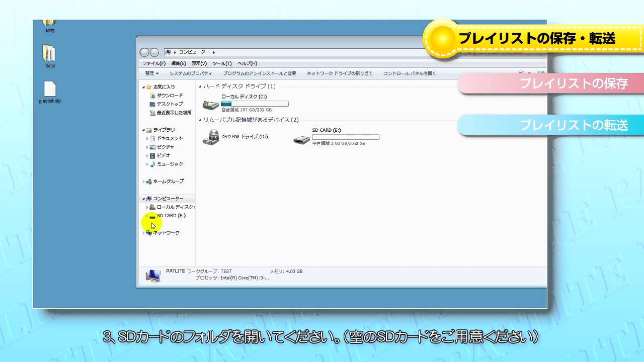
Task: Click the 最近表示した場所 icon in favorites
Action: point(152,113)
